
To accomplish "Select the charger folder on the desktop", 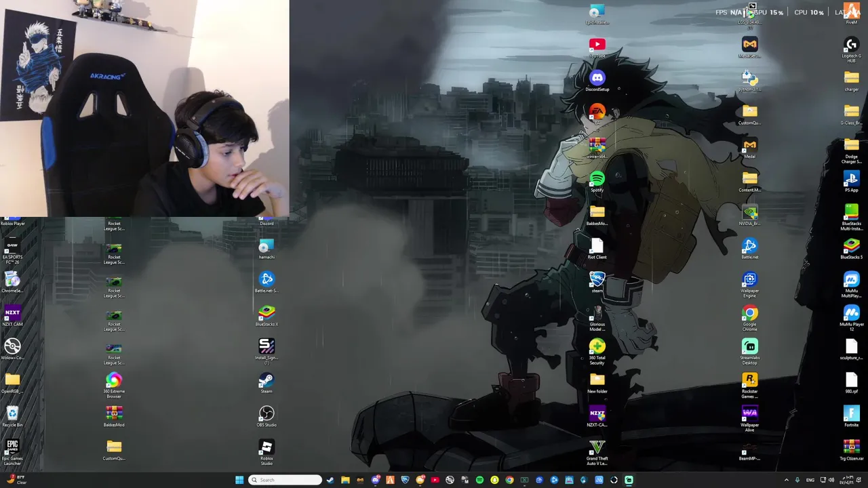I will pos(851,81).
